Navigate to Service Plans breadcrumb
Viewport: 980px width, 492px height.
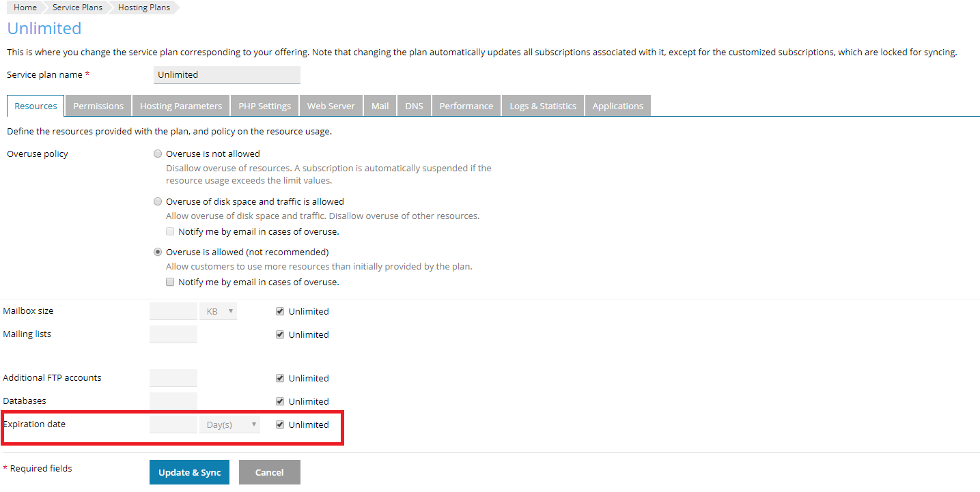[x=77, y=8]
